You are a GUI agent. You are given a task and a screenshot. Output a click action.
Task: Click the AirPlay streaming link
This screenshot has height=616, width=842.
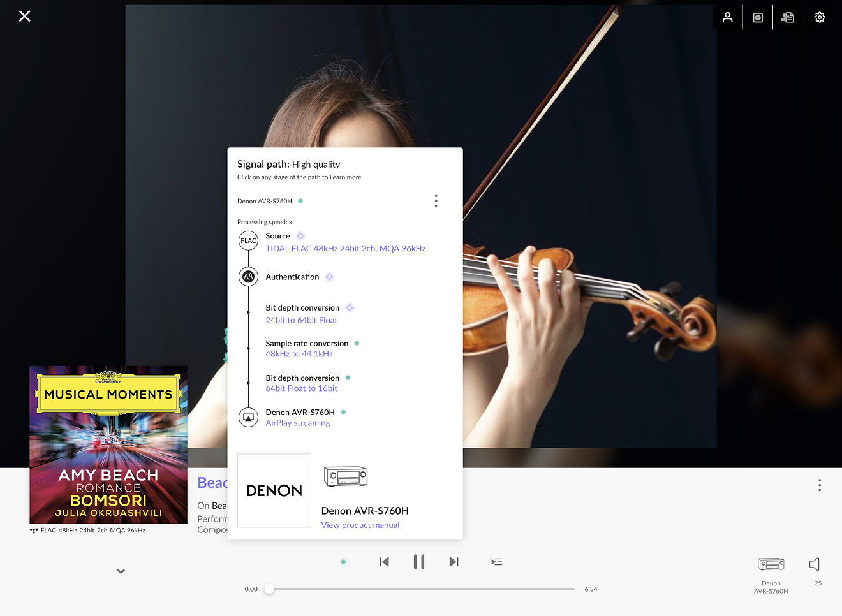[x=297, y=423]
